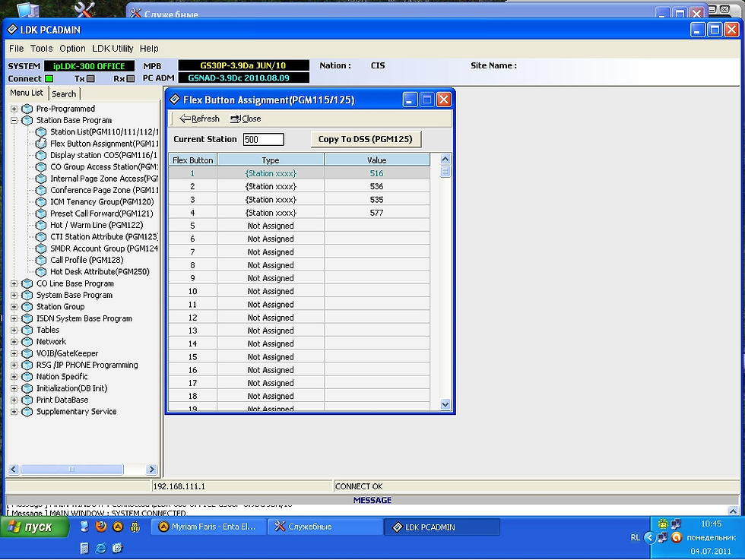Expand the RSG /IP PHONE Programming node
745x560 pixels.
tap(14, 365)
